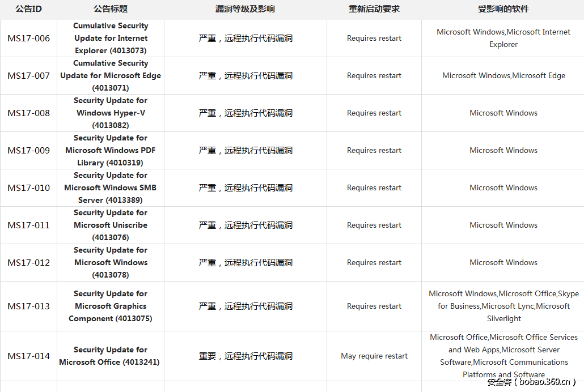Click the severity cell in the MS17-013 row
This screenshot has width=584, height=392.
coord(246,306)
